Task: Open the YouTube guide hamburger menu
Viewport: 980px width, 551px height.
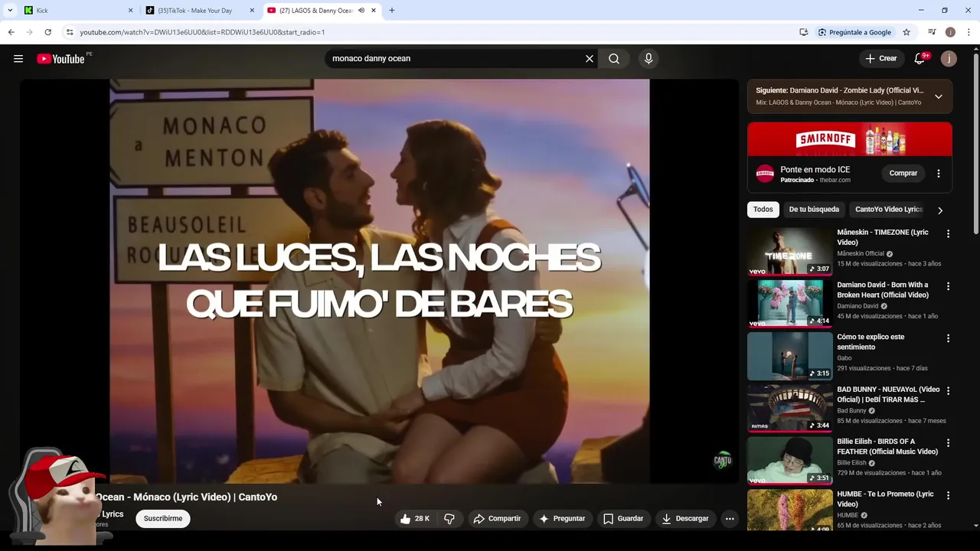Action: [x=18, y=59]
